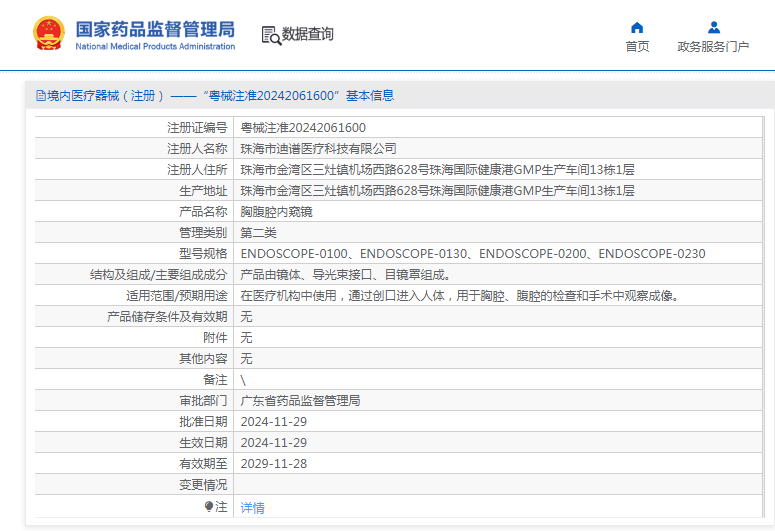Click the 批准日期 label
The height and width of the screenshot is (531, 775).
pyautogui.click(x=203, y=422)
